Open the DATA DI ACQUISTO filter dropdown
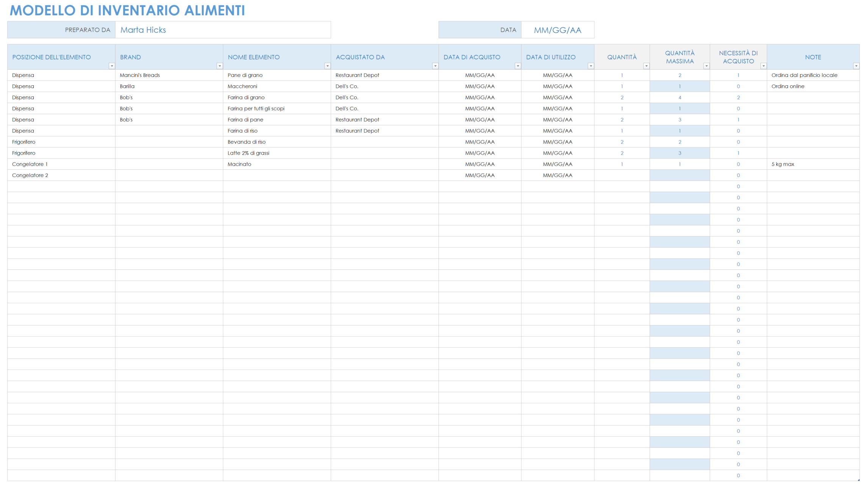This screenshot has height=484, width=868. point(518,66)
